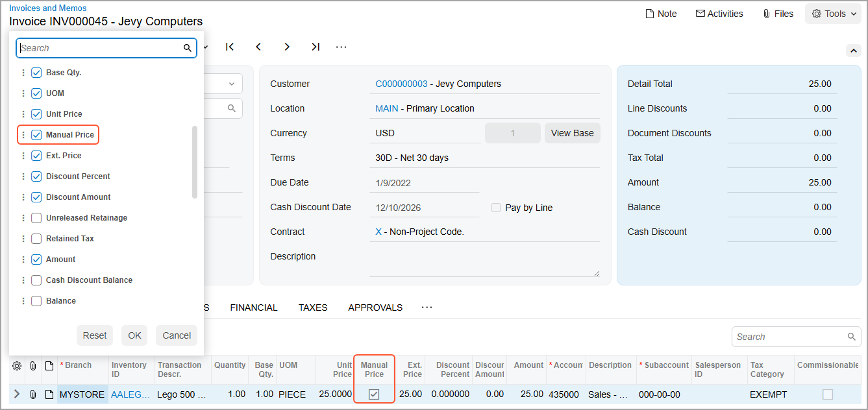
Task: Go to the first record navigation icon
Action: (x=230, y=47)
